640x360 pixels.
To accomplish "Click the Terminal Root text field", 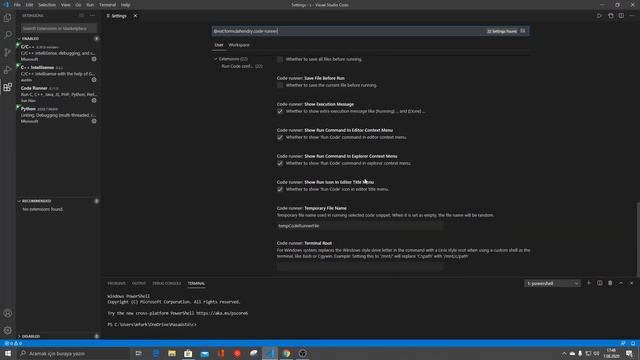I will click(x=360, y=267).
